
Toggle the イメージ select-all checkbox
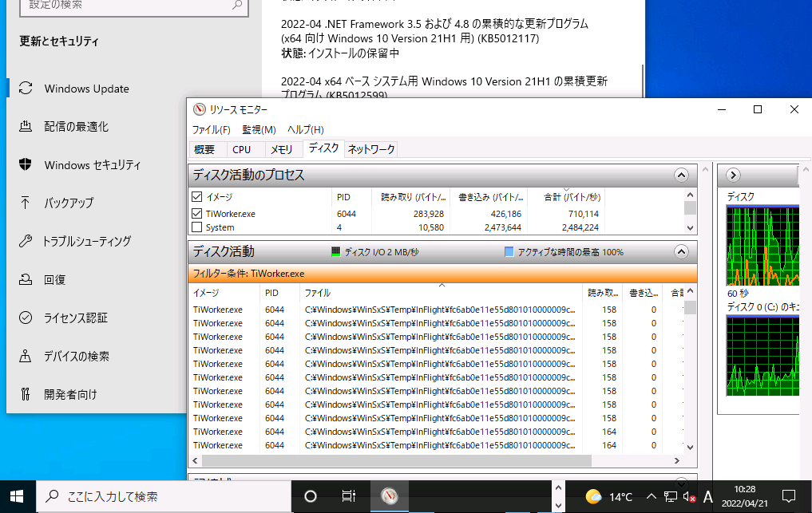[197, 196]
